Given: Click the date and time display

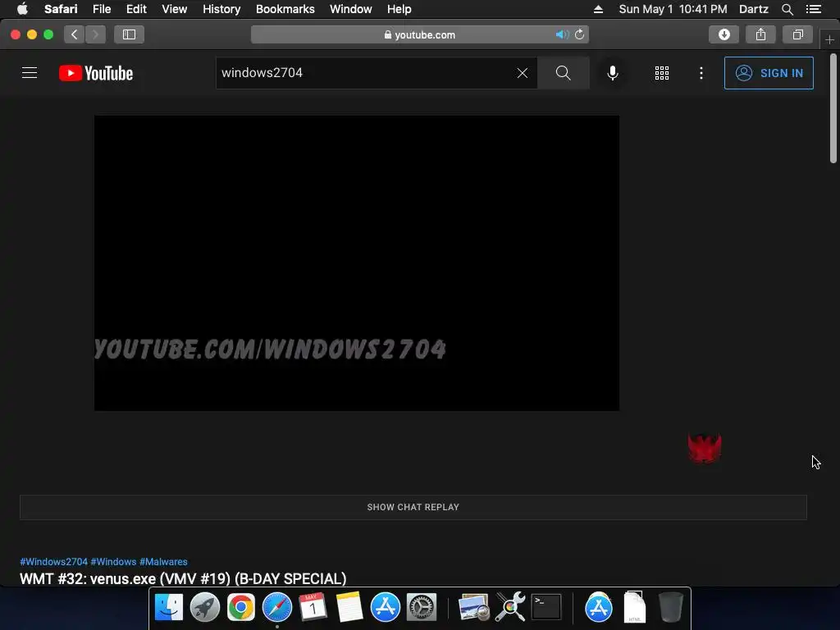Looking at the screenshot, I should coord(673,9).
